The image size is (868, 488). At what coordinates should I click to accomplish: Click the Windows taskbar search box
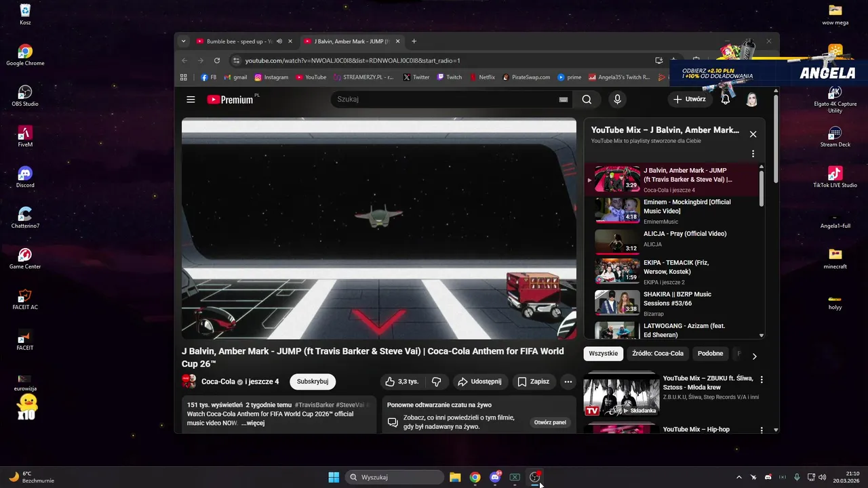(x=395, y=477)
